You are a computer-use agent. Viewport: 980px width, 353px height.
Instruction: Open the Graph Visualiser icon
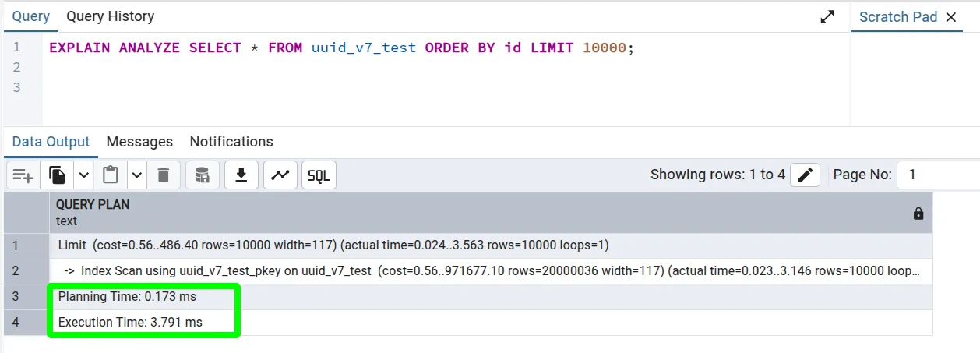pos(280,175)
